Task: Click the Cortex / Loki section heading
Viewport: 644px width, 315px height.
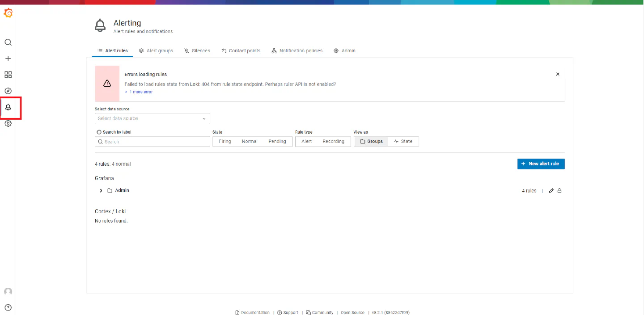Action: pyautogui.click(x=110, y=211)
